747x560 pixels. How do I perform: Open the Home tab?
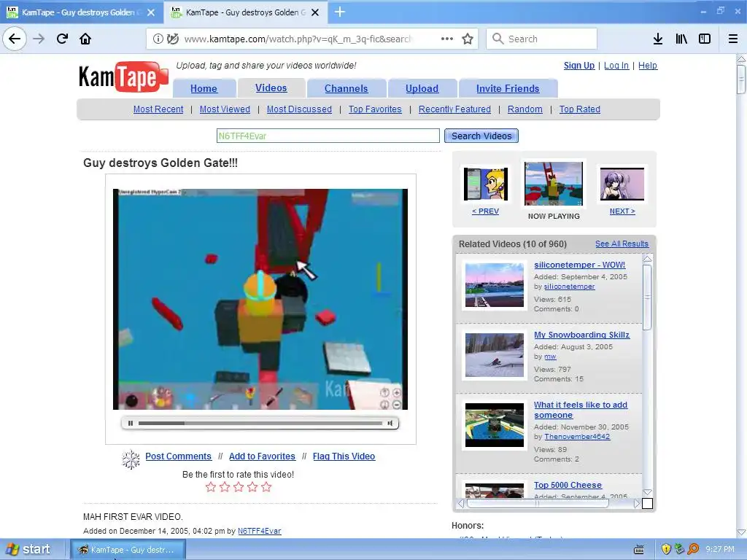204,88
